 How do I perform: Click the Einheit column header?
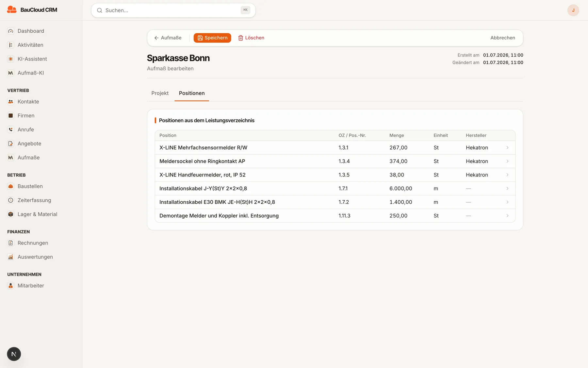click(x=441, y=135)
